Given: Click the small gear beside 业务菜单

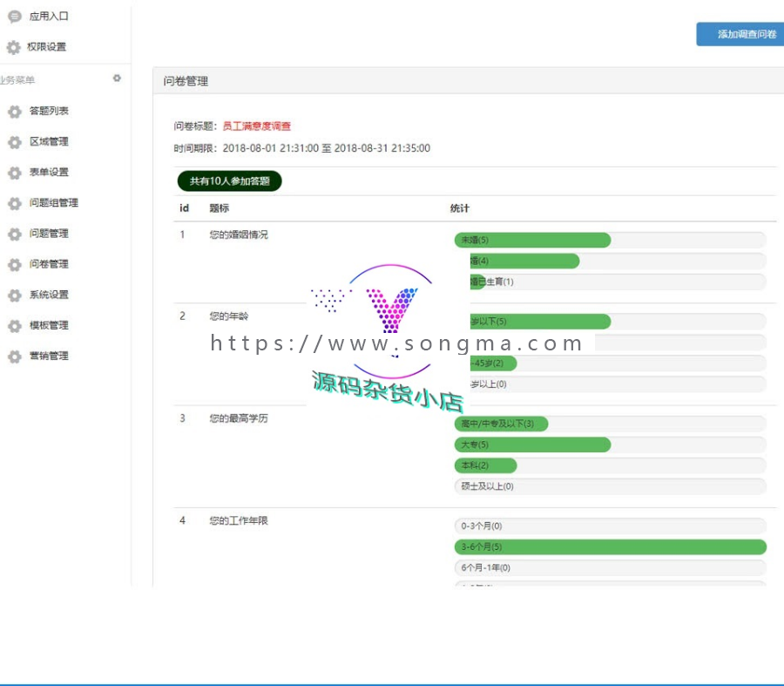Looking at the screenshot, I should pos(118,78).
